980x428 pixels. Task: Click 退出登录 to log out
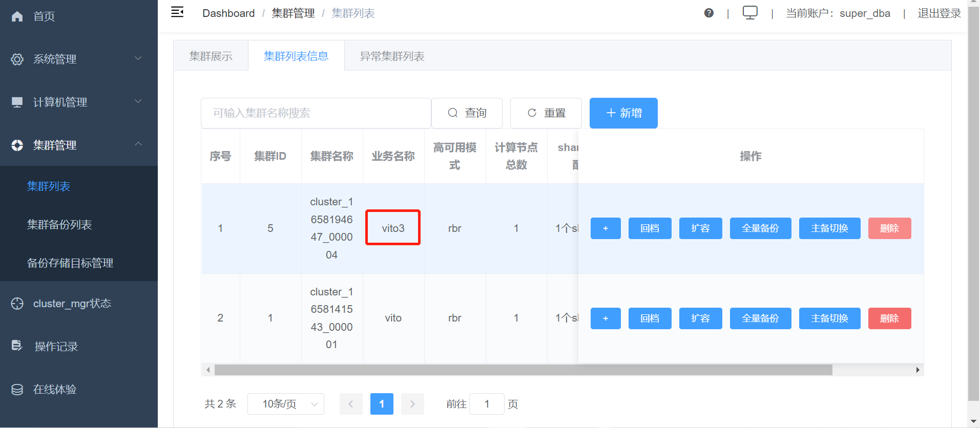939,13
